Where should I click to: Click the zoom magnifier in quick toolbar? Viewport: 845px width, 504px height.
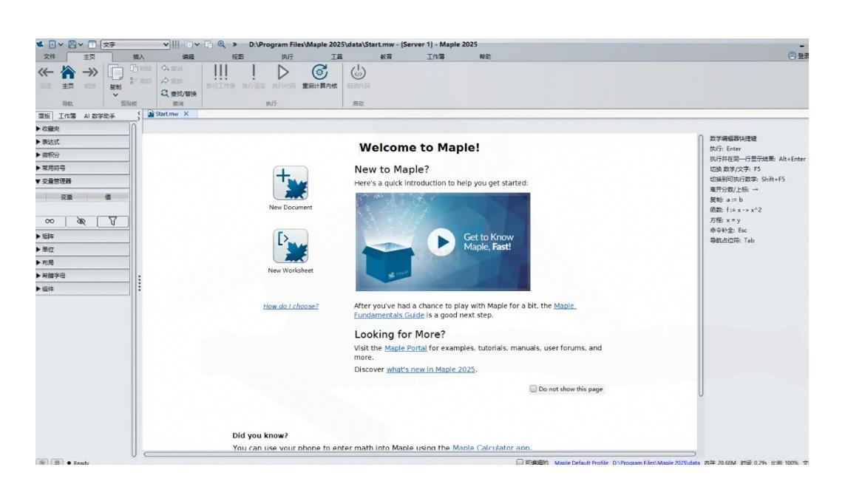222,44
